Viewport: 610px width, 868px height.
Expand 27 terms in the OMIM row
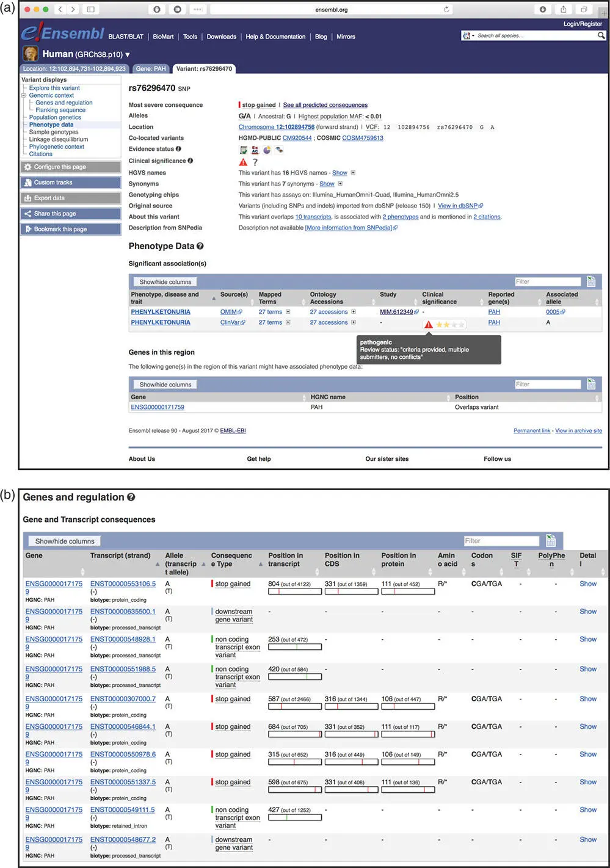tap(288, 312)
